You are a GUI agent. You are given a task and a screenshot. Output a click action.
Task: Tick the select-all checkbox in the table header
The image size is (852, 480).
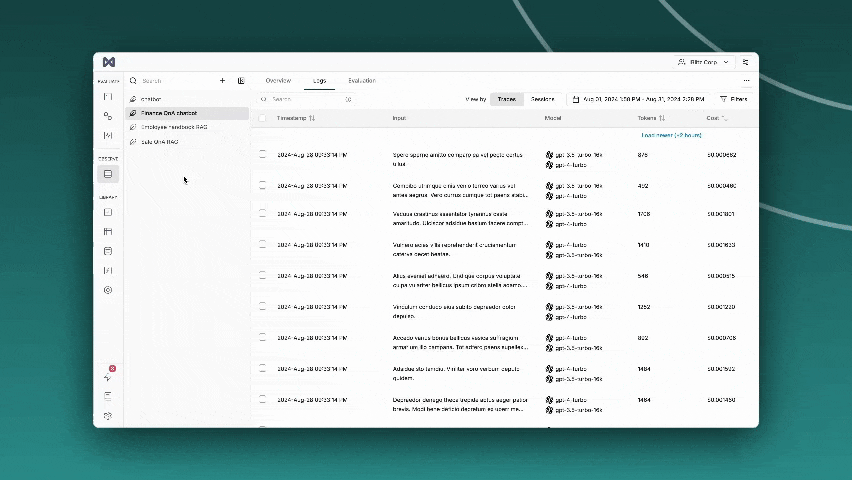coord(262,118)
